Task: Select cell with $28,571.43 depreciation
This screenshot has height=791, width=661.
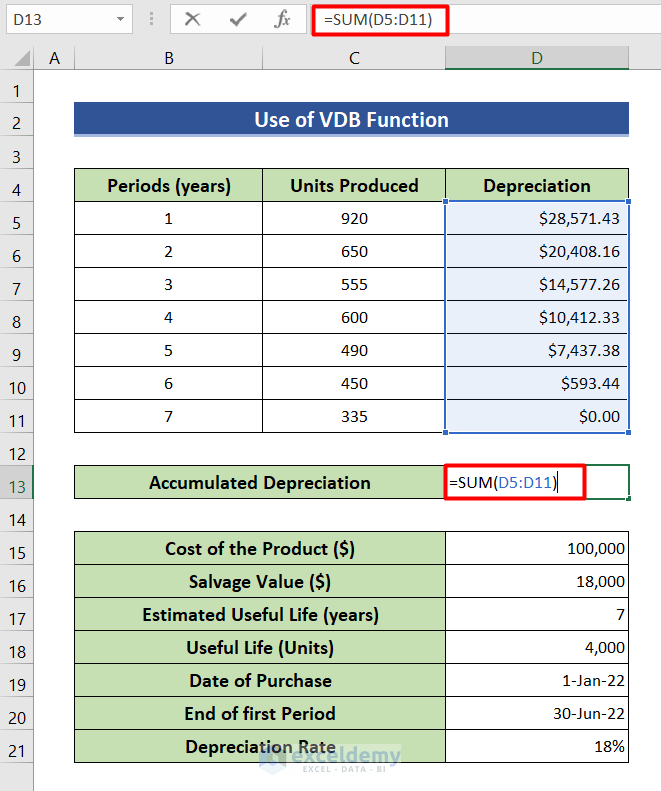Action: point(537,219)
